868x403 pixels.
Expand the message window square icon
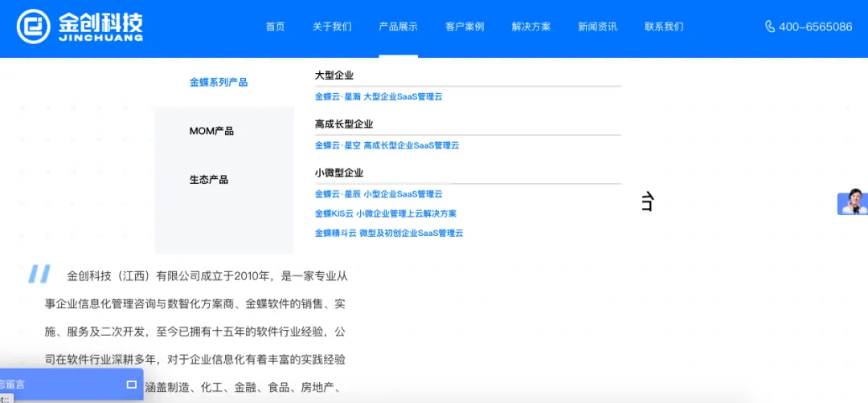132,385
